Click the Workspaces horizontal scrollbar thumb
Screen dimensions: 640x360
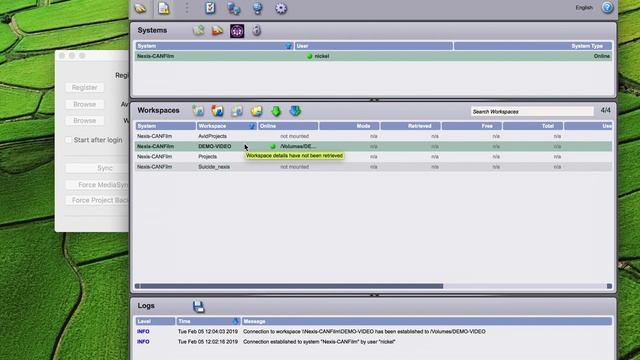[291, 286]
